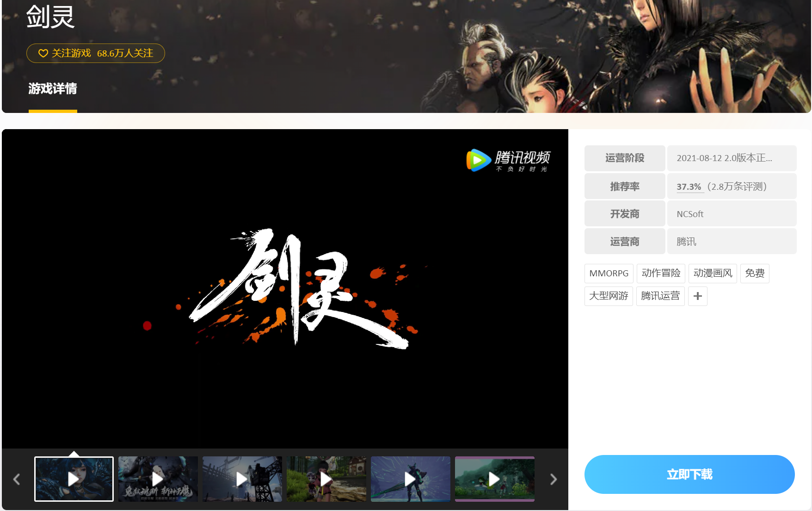Click the (2.8万条评测) review count
This screenshot has width=812, height=511.
point(737,187)
